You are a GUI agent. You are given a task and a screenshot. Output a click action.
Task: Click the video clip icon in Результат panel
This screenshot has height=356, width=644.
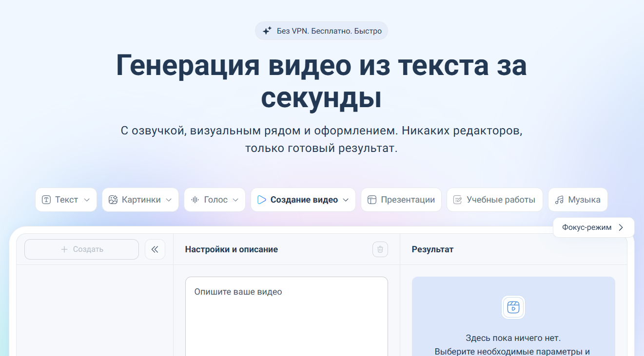pos(513,307)
